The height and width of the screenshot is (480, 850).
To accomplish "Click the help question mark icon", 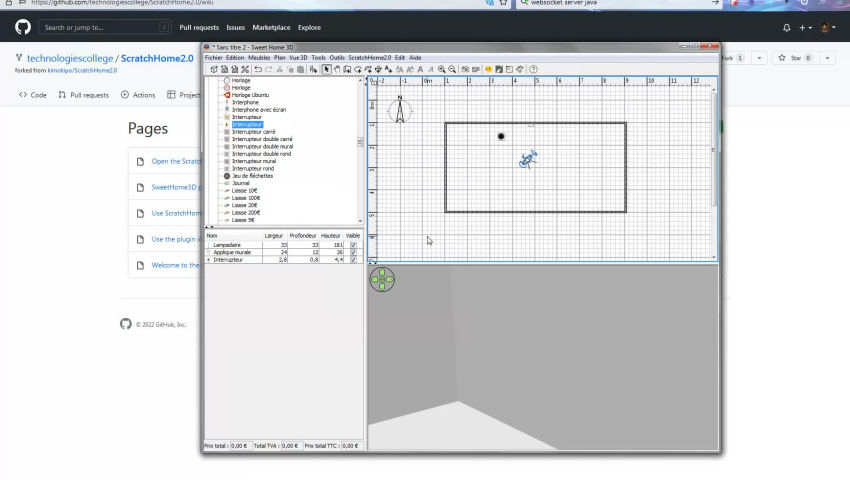I will coord(533,69).
